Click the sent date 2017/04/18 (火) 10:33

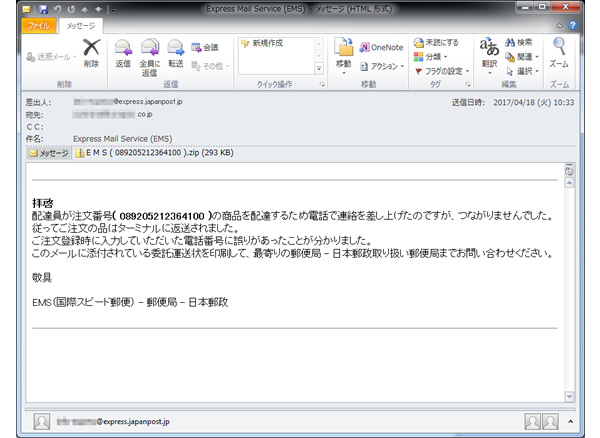(533, 103)
